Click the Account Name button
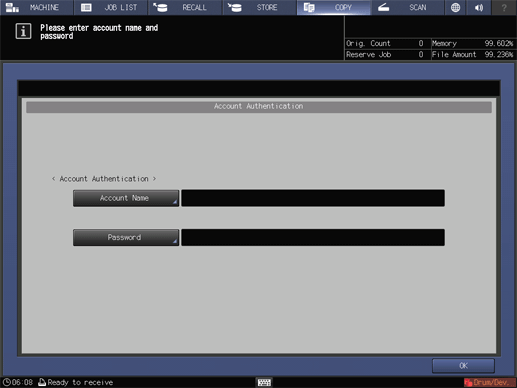Image resolution: width=517 pixels, height=388 pixels. tap(126, 198)
